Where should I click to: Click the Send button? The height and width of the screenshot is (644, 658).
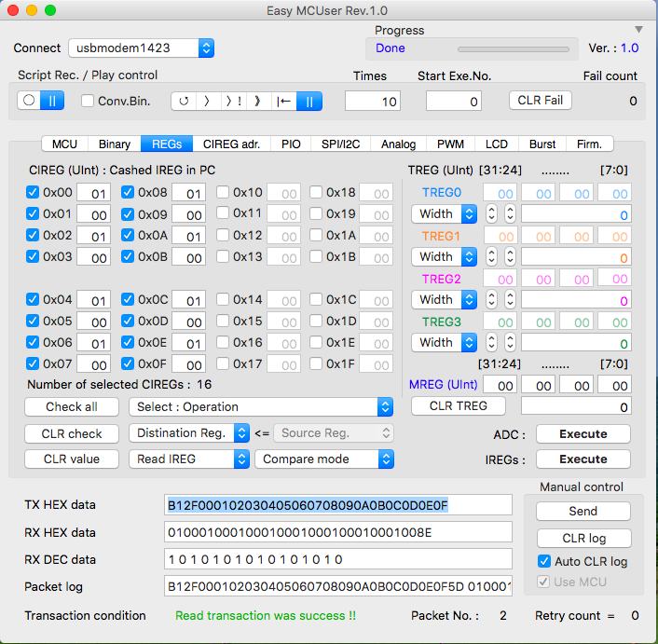(x=583, y=511)
